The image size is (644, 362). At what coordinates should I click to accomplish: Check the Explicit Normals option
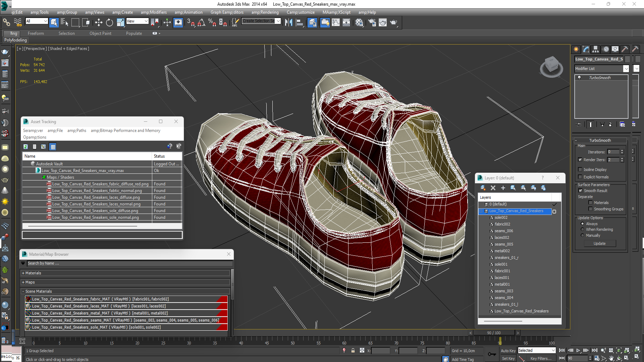pyautogui.click(x=580, y=177)
